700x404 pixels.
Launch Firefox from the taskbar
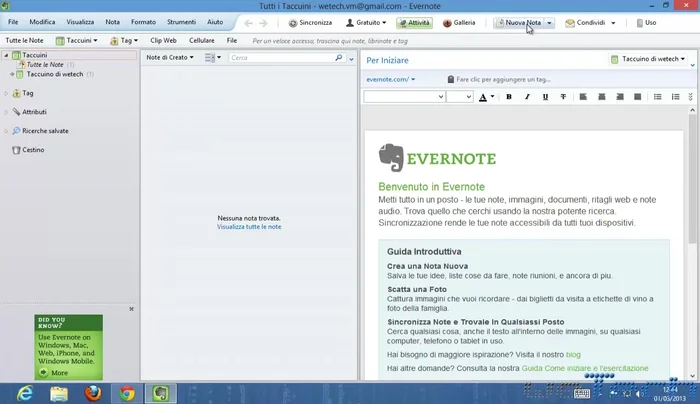point(92,393)
